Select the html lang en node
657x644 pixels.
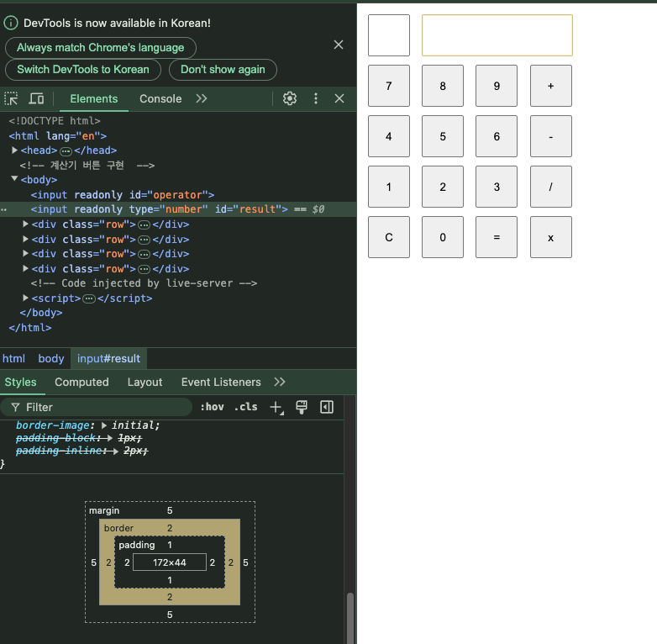[x=58, y=136]
